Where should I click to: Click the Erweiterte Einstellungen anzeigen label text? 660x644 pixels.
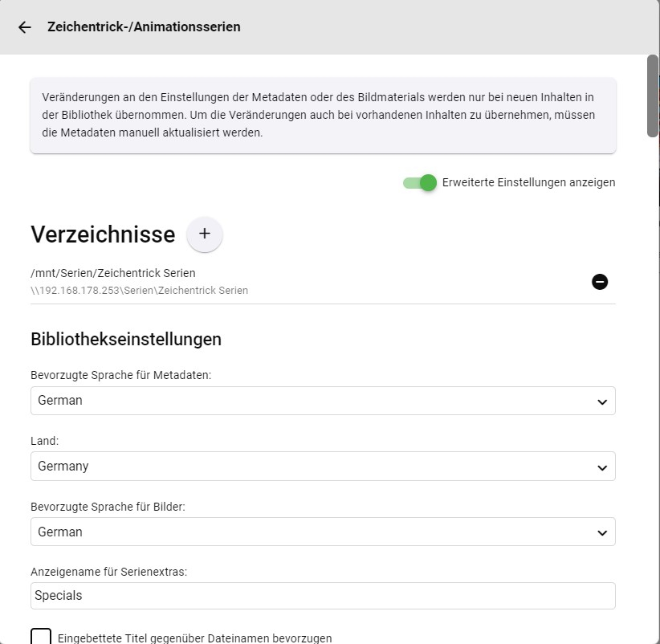[x=528, y=183]
